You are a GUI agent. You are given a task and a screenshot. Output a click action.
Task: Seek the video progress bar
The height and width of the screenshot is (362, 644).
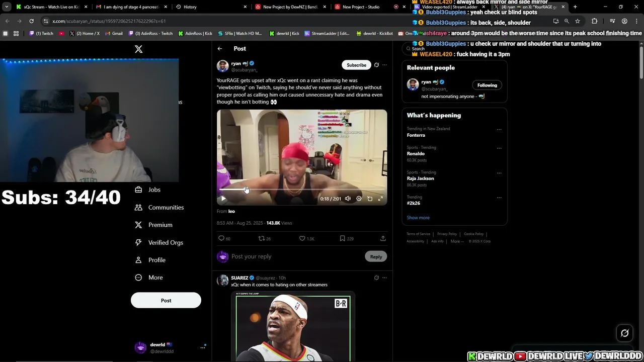click(x=302, y=190)
